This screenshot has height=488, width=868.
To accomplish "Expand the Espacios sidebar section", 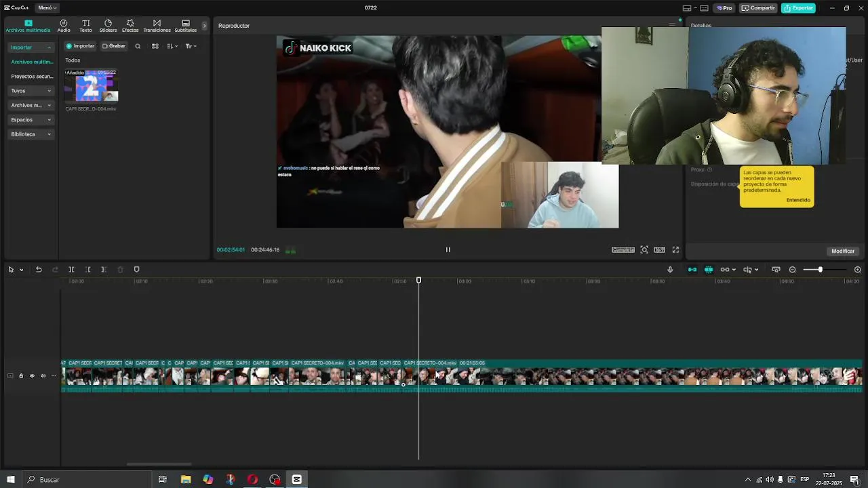I will pyautogui.click(x=31, y=120).
